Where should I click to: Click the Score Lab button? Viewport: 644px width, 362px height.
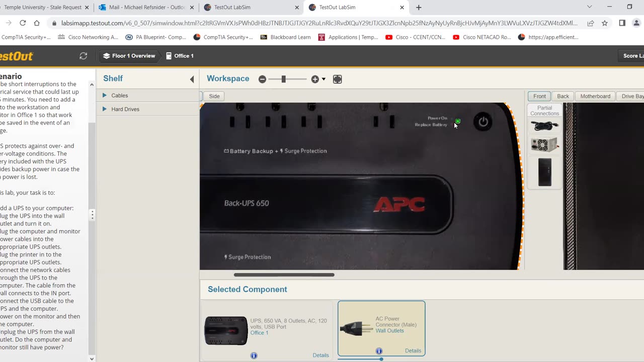click(631, 56)
